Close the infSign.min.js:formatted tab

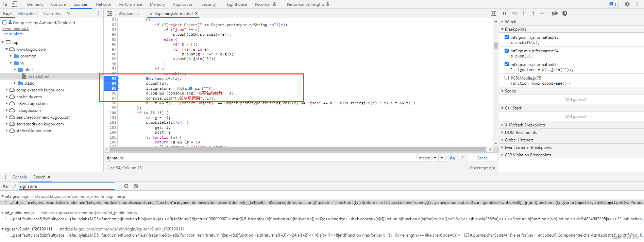(x=196, y=14)
